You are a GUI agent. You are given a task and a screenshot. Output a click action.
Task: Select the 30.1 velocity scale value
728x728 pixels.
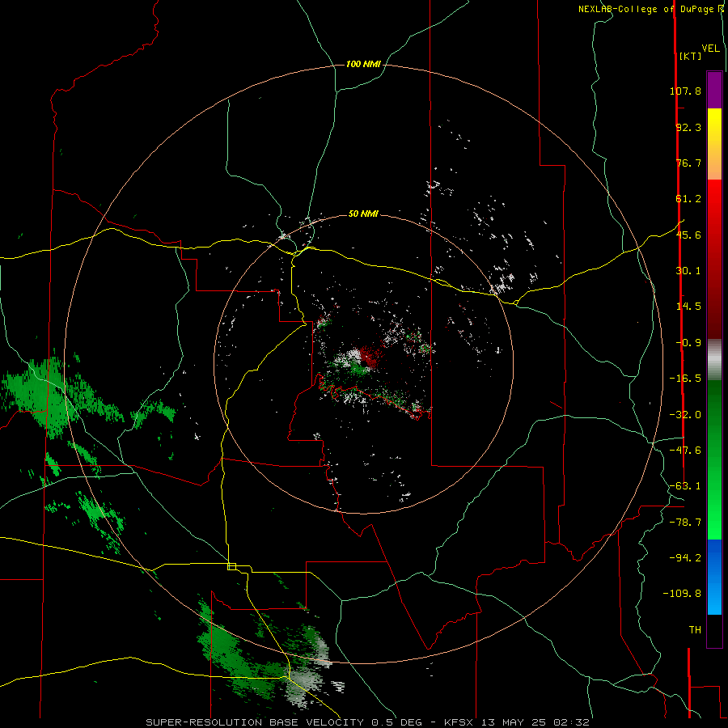688,271
